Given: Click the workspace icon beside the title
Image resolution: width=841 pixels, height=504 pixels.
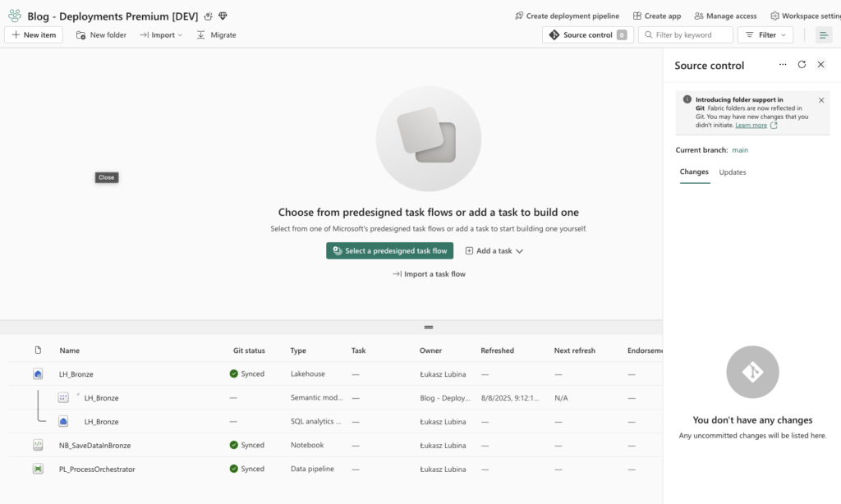Looking at the screenshot, I should tap(15, 16).
